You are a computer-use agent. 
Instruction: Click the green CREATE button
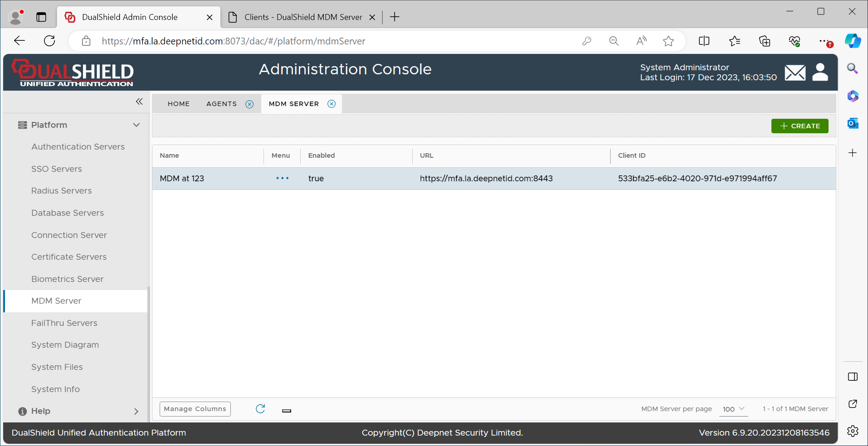pyautogui.click(x=800, y=126)
